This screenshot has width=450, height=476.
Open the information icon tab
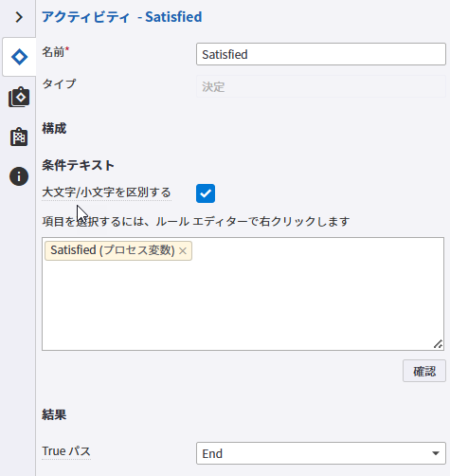[x=19, y=176]
